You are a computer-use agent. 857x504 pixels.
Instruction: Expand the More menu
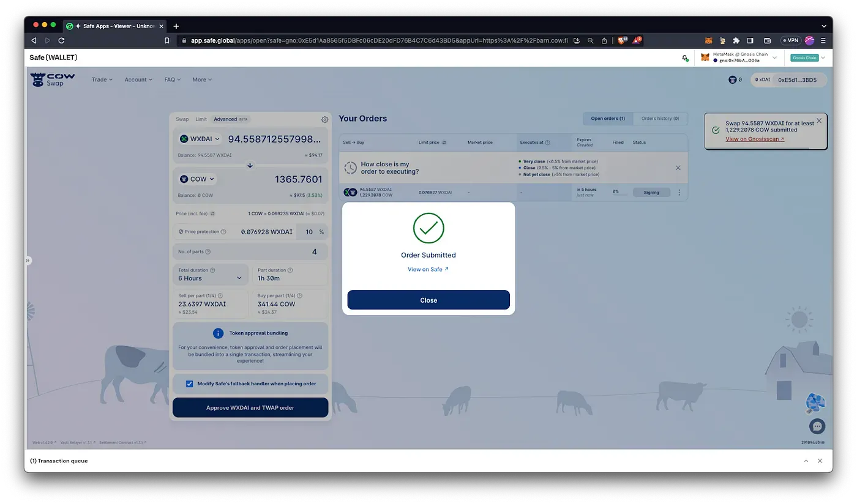(202, 80)
